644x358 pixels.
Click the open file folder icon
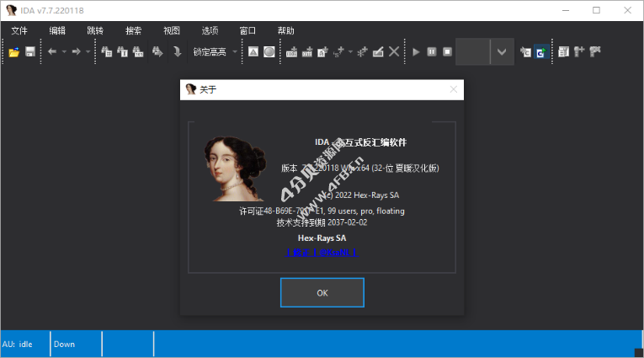coord(14,51)
